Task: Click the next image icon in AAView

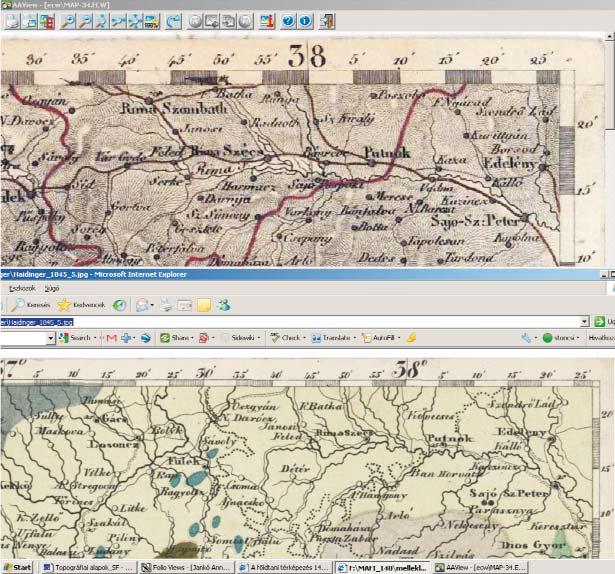Action: [228, 21]
